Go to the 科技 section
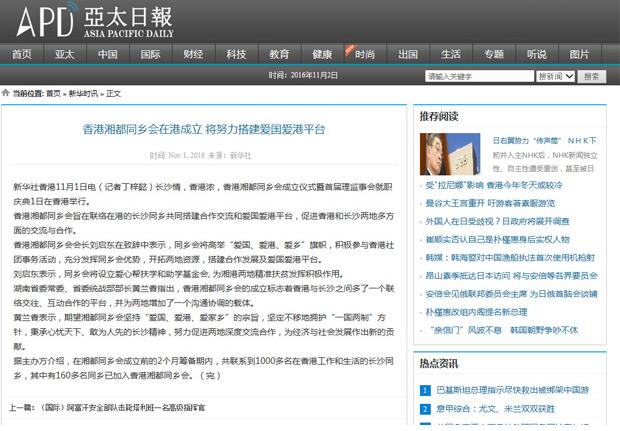 coord(236,54)
